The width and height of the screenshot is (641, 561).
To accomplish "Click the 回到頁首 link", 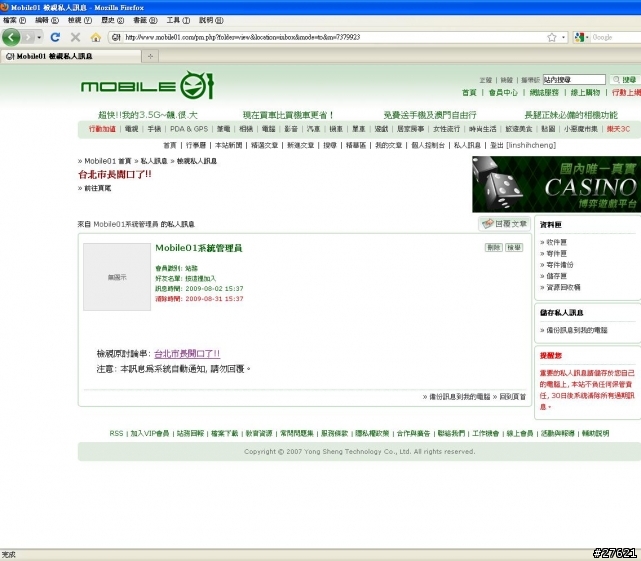I will [x=513, y=397].
